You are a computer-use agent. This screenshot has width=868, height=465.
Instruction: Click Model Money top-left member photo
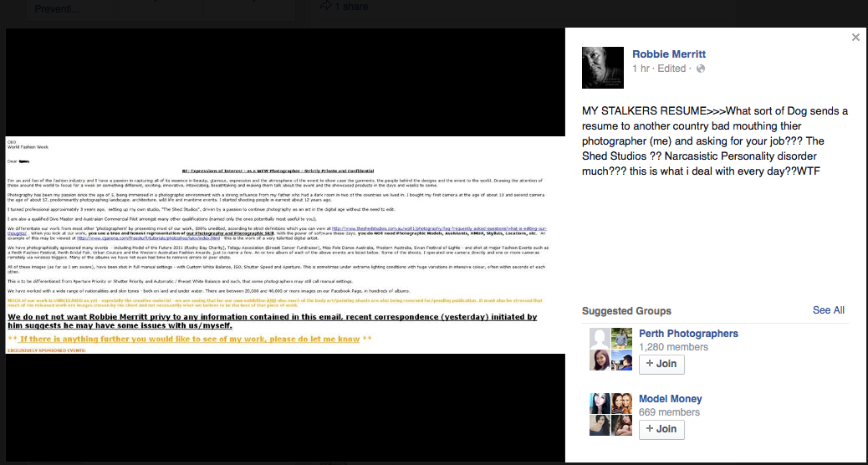600,403
